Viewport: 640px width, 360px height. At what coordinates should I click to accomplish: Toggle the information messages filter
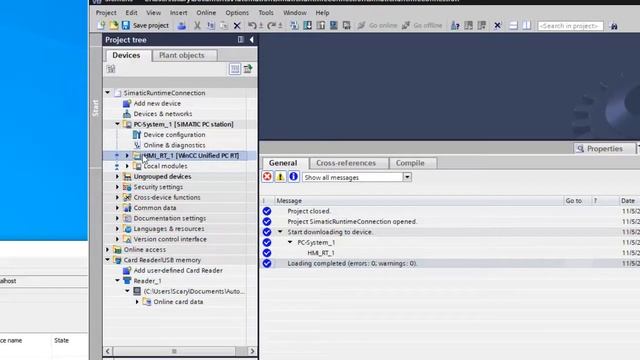[x=293, y=177]
